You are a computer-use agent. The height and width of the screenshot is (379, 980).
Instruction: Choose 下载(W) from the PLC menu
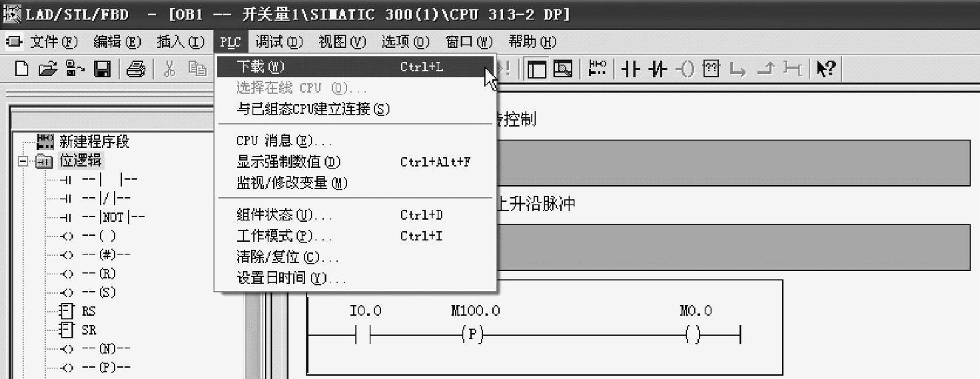[x=356, y=67]
